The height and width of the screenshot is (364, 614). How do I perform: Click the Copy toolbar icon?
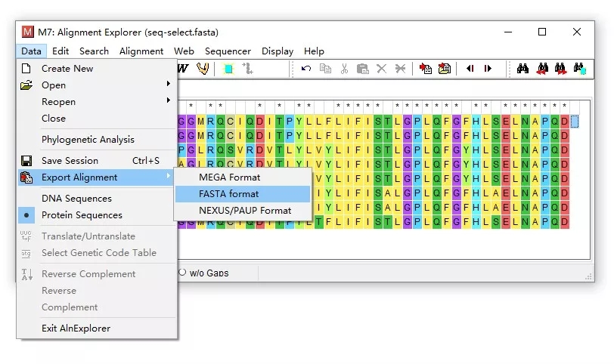point(325,69)
